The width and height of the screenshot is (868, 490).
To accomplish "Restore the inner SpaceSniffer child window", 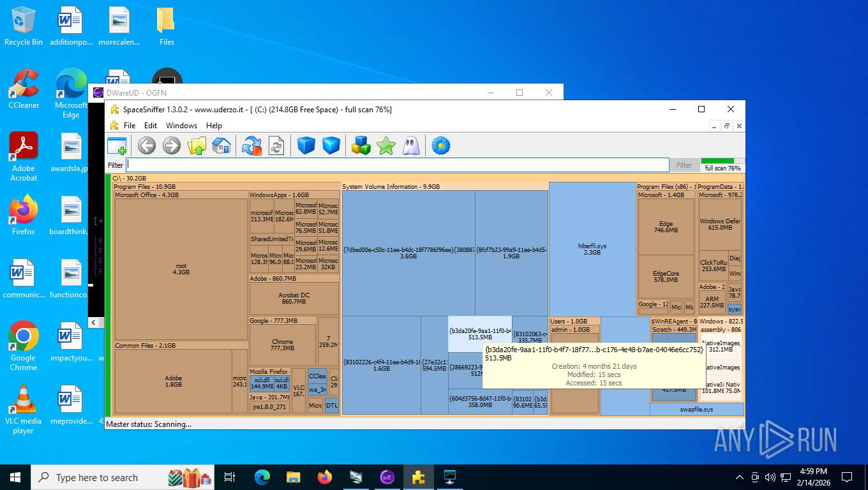I will [727, 126].
